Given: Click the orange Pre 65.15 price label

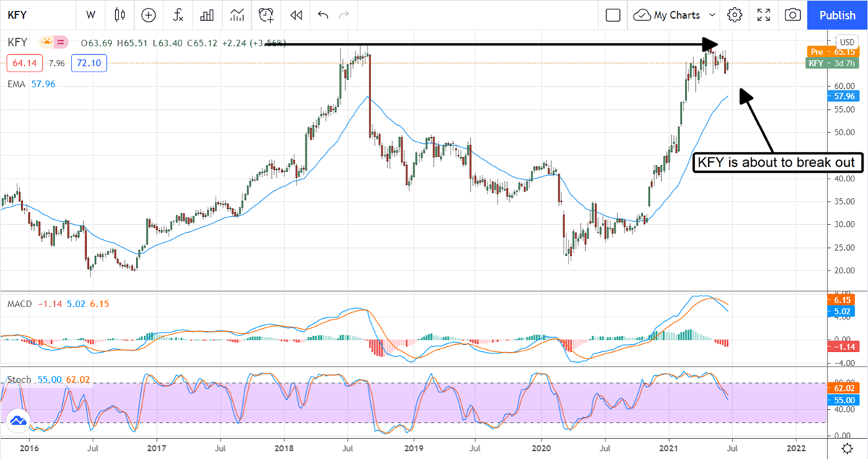Looking at the screenshot, I should tap(831, 51).
